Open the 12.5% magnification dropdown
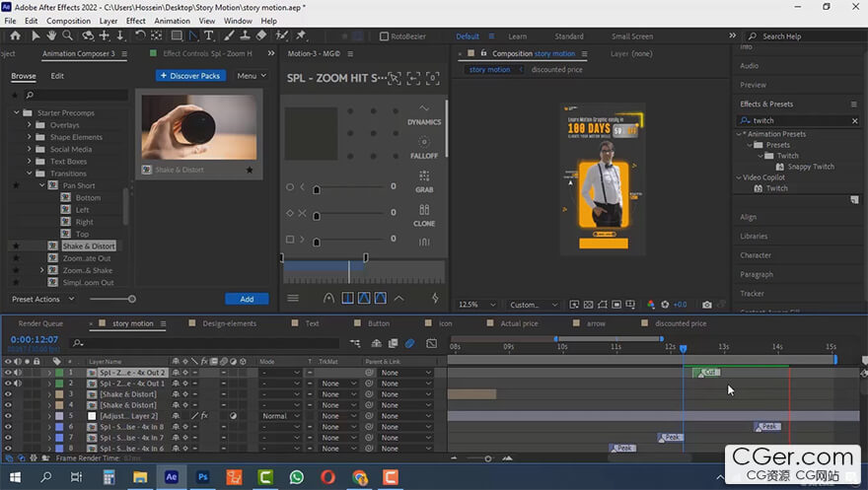The height and width of the screenshot is (490, 868). click(477, 305)
